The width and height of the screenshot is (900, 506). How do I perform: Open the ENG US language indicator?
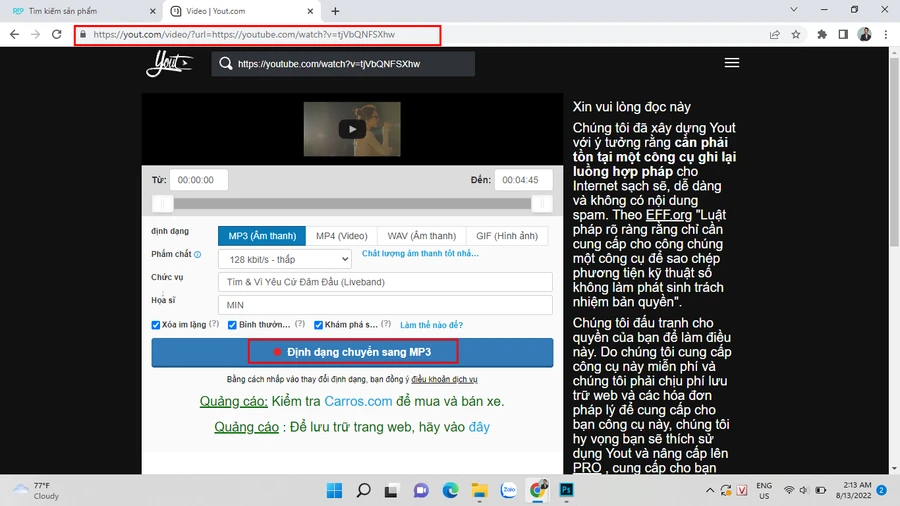click(x=764, y=491)
